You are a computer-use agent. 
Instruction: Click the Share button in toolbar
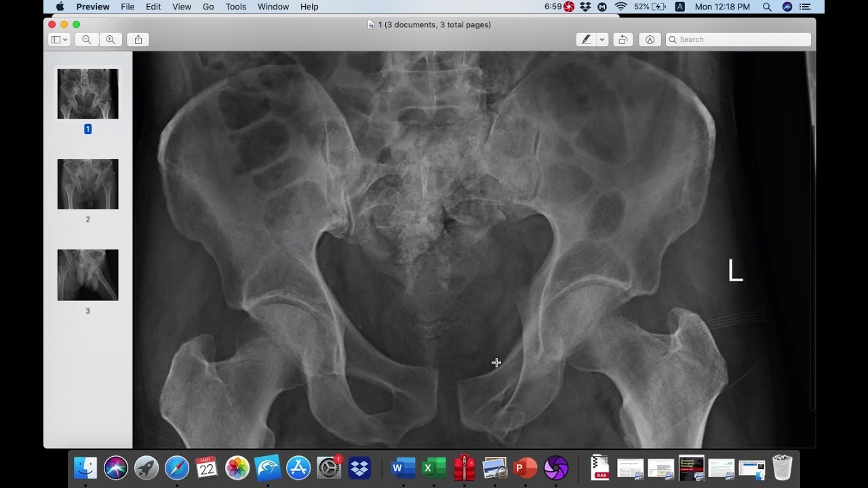click(138, 39)
